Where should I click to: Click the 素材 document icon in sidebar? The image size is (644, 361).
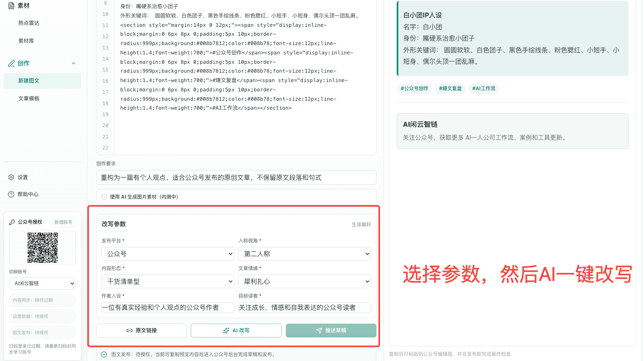tap(11, 6)
